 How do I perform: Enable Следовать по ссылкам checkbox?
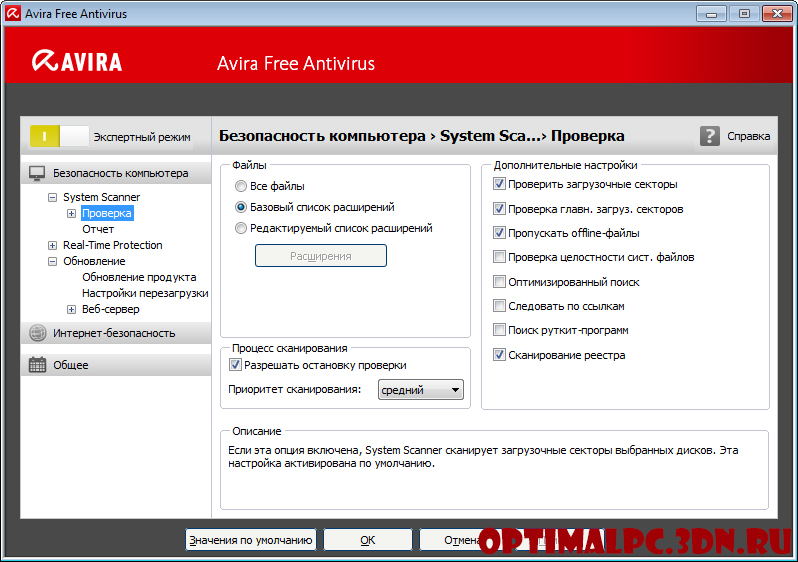(x=499, y=305)
